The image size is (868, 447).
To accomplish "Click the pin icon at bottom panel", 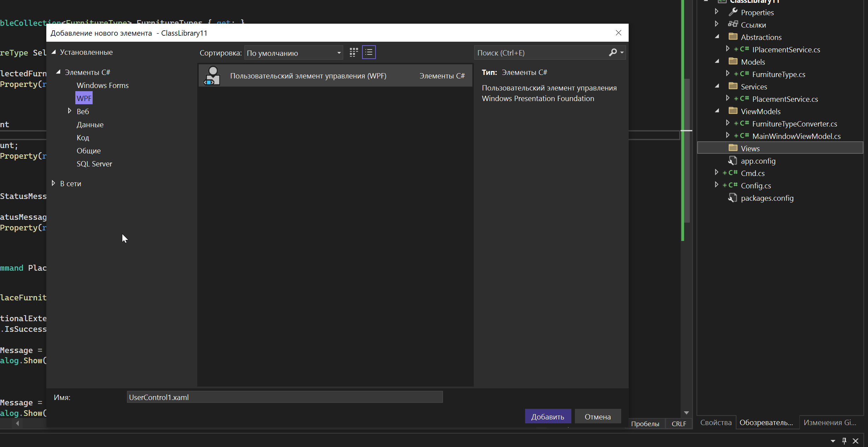I will tap(844, 441).
